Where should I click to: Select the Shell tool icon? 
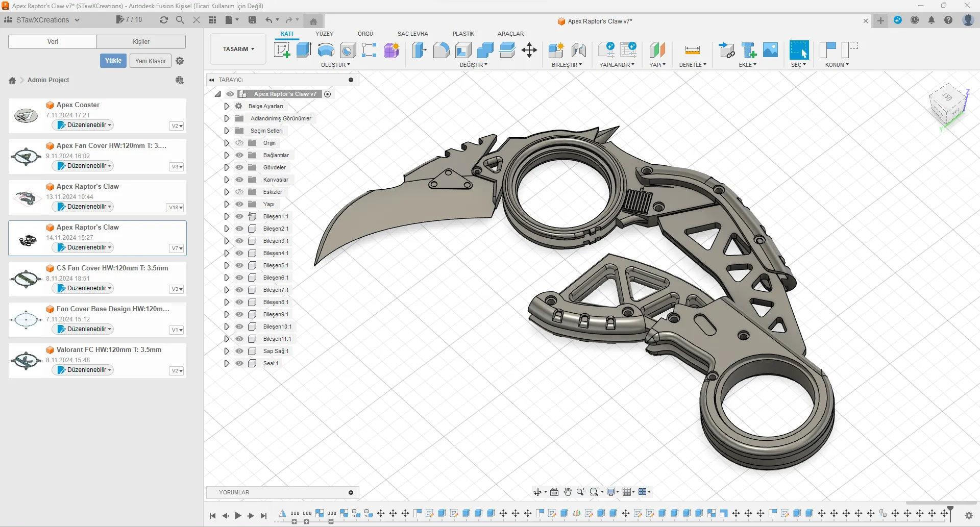463,50
